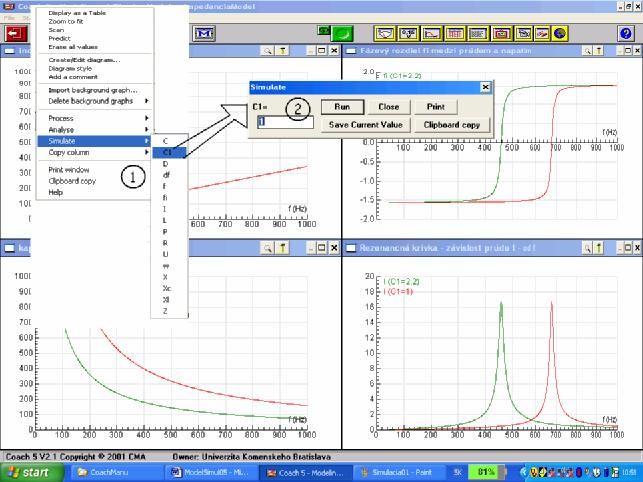Select variable Xc in the Simulate submenu
Screen dimensions: 643x482
[x=166, y=288]
